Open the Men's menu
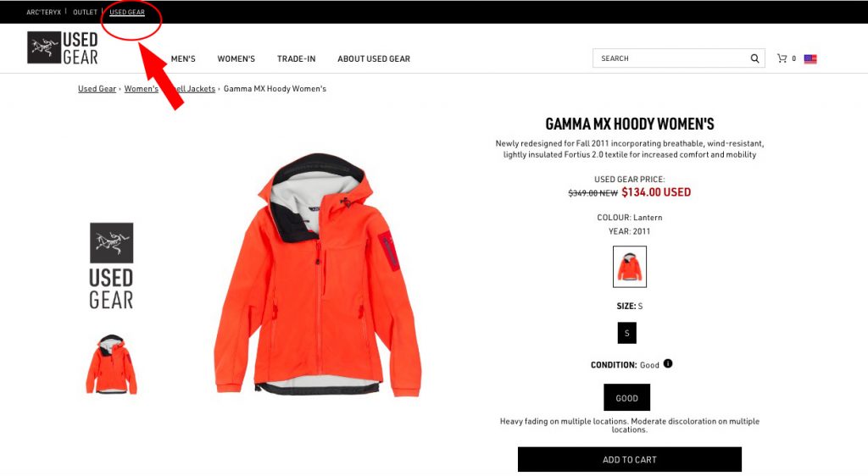 click(183, 58)
